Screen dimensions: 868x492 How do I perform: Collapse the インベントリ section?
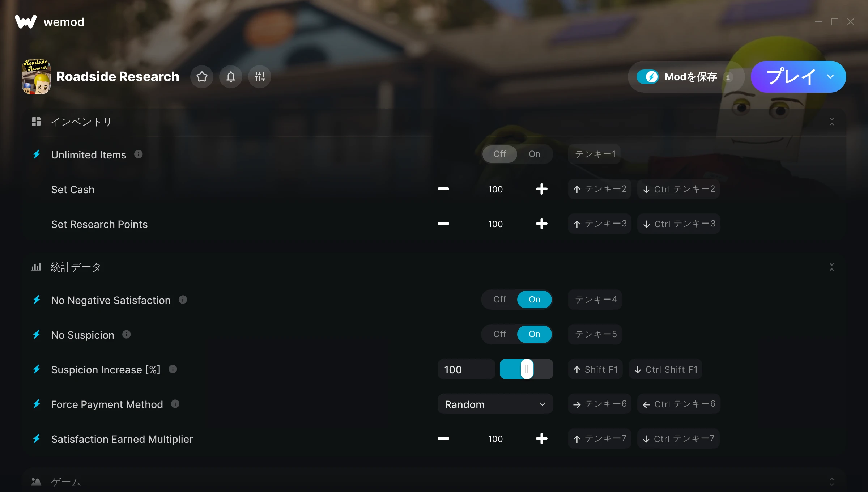coord(831,122)
